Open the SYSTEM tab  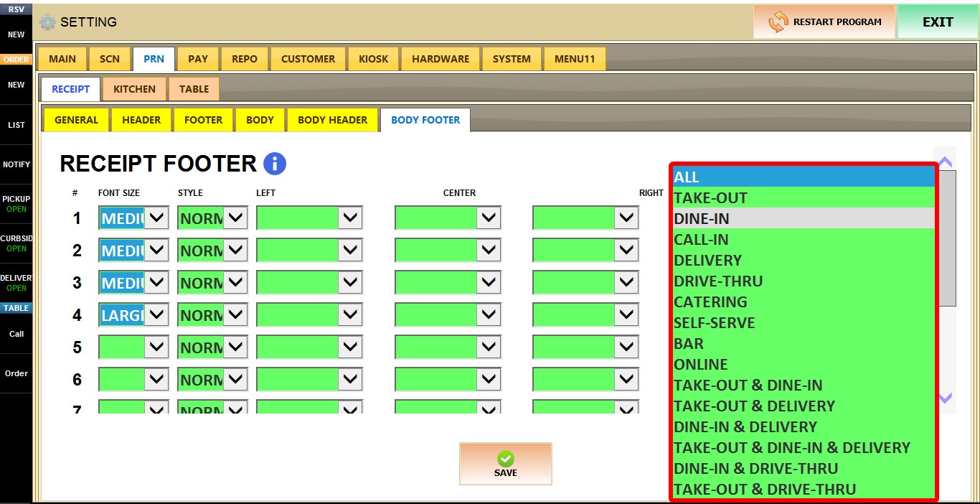(512, 59)
